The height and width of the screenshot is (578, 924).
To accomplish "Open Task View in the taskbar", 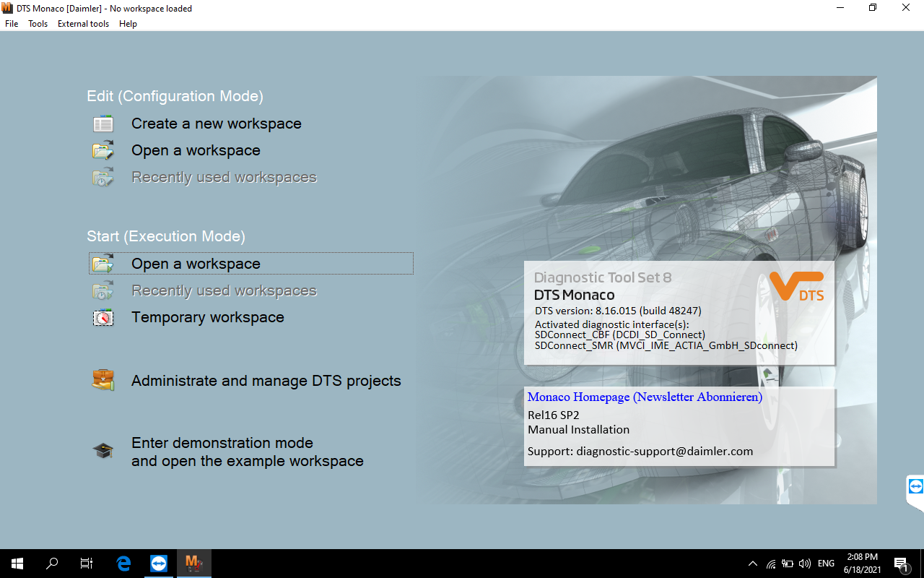I will [87, 564].
